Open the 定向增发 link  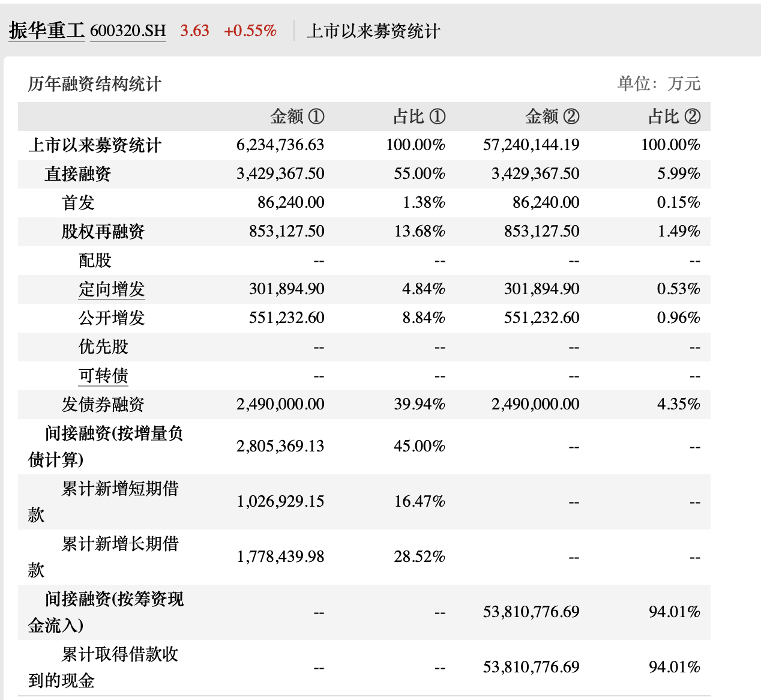coord(112,289)
